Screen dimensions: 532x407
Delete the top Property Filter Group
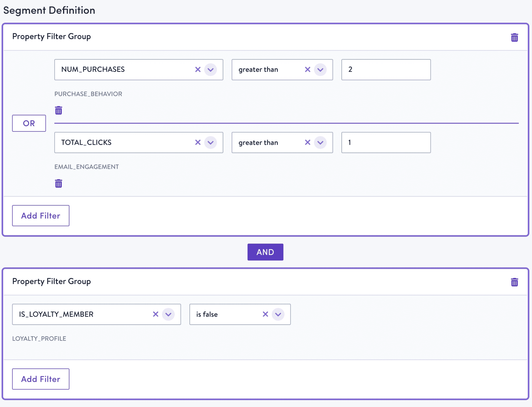click(514, 37)
